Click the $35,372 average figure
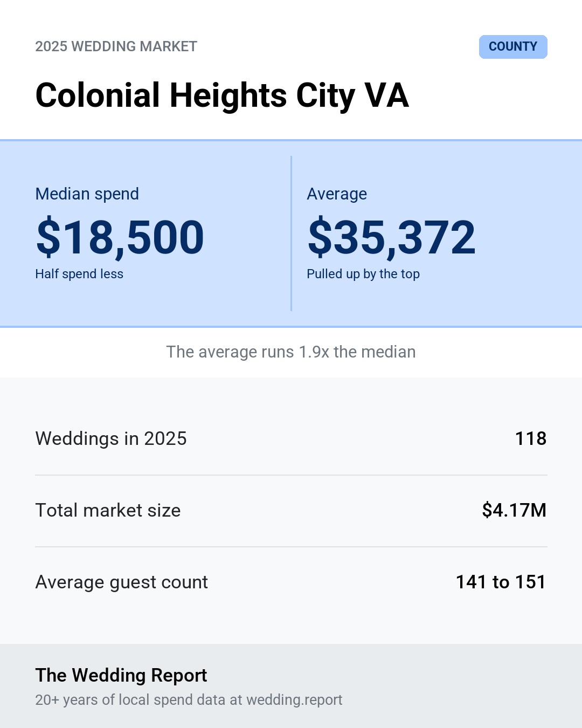 pos(392,237)
